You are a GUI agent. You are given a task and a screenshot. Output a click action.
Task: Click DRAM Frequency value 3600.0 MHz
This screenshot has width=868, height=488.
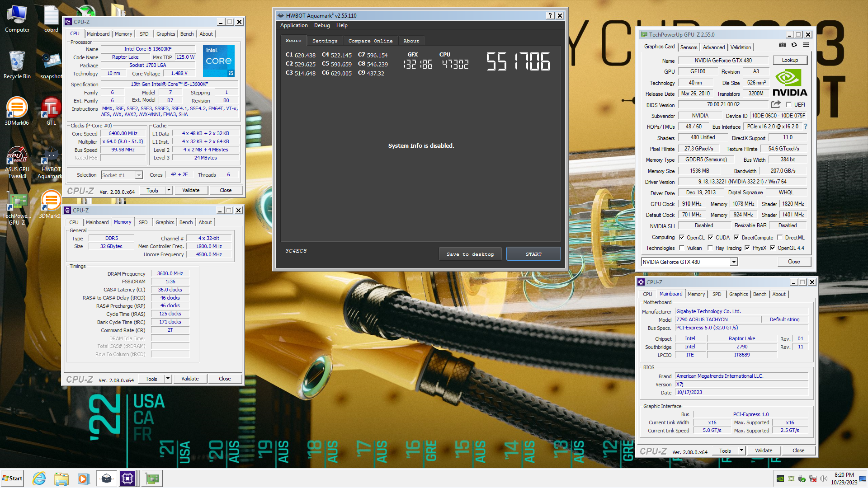click(x=170, y=273)
